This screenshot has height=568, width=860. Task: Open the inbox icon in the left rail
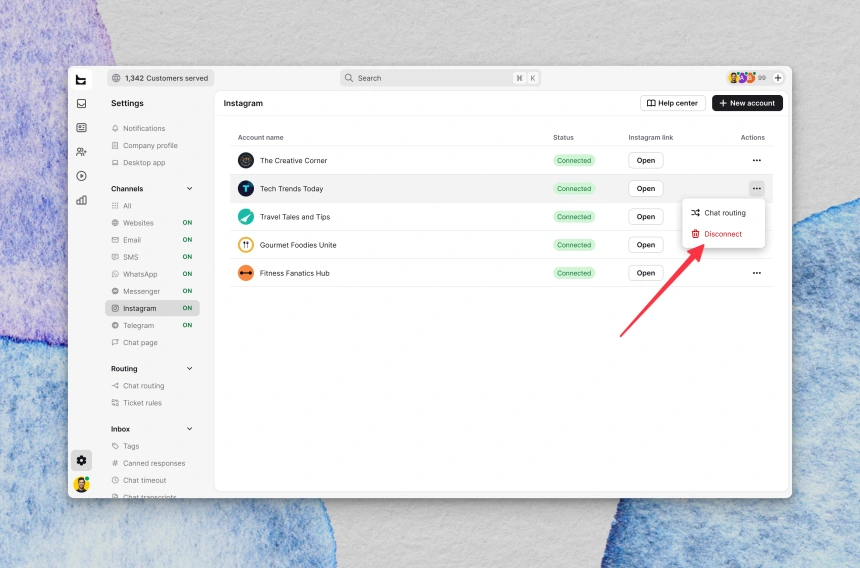(81, 103)
